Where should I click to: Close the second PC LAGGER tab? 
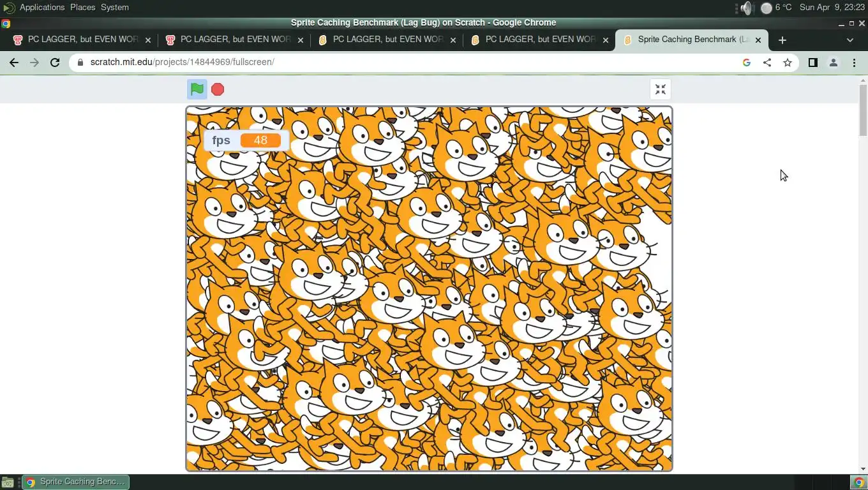click(x=301, y=40)
